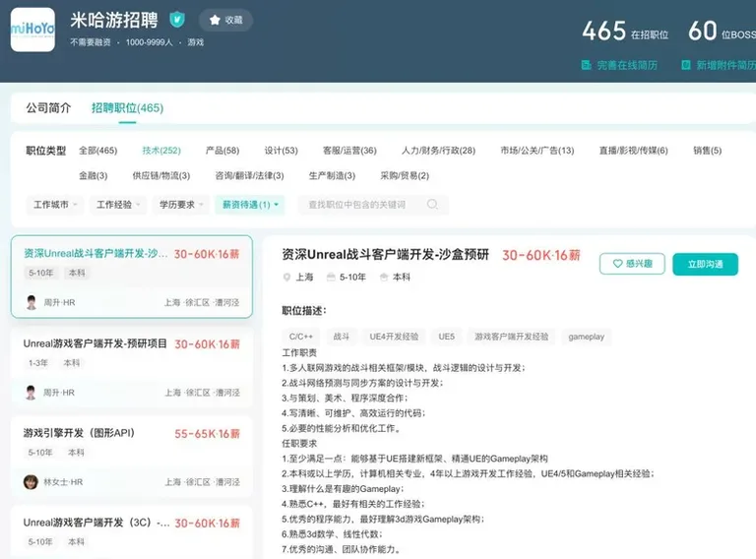The image size is (756, 559).
Task: Click 55-65K·16薪 salary text
Action: coord(208,434)
